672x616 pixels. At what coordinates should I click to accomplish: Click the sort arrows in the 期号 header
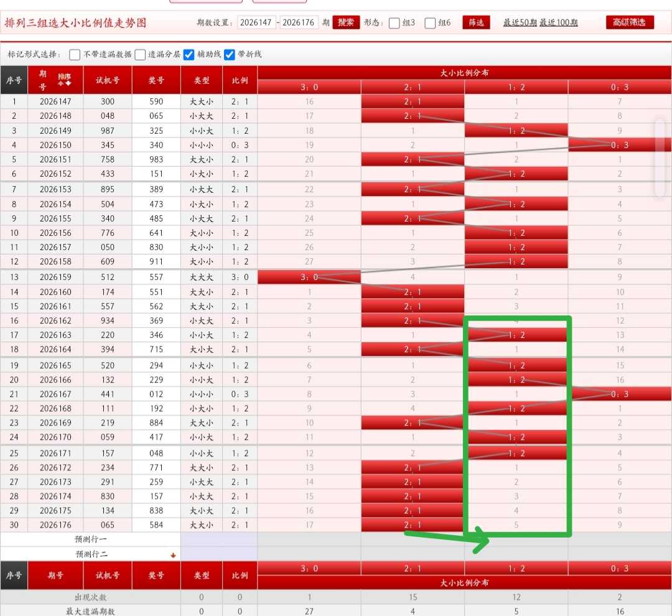(65, 80)
